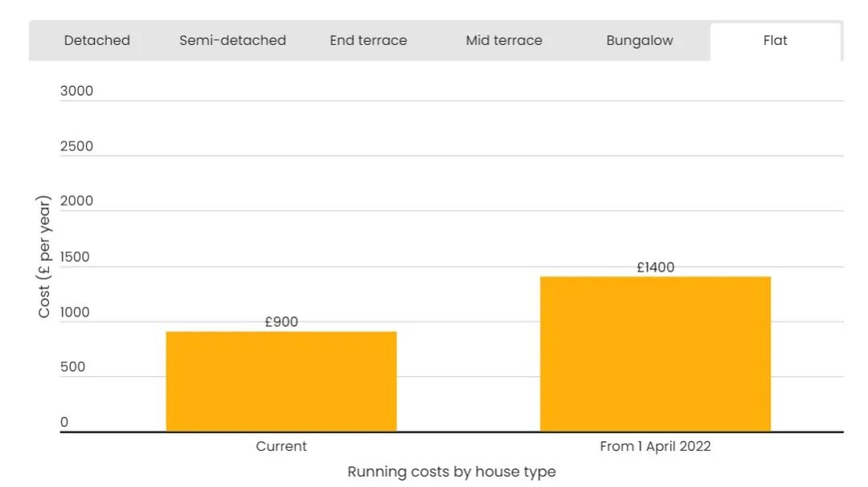This screenshot has height=487, width=868.
Task: Click the active Flat tab
Action: pyautogui.click(x=775, y=41)
